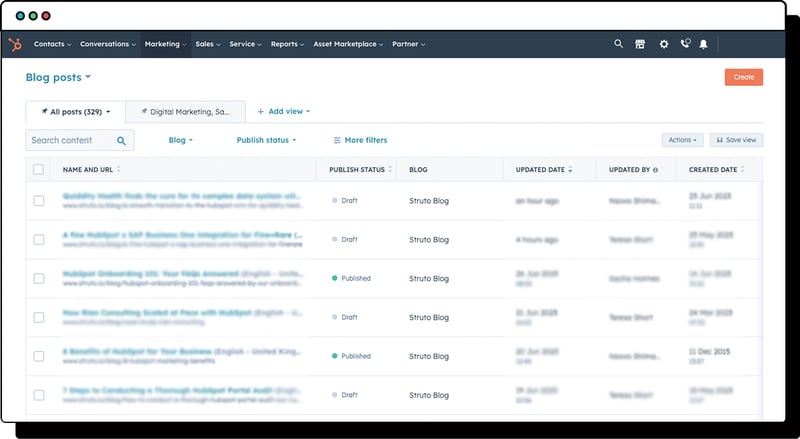Open the Actions dropdown

682,140
